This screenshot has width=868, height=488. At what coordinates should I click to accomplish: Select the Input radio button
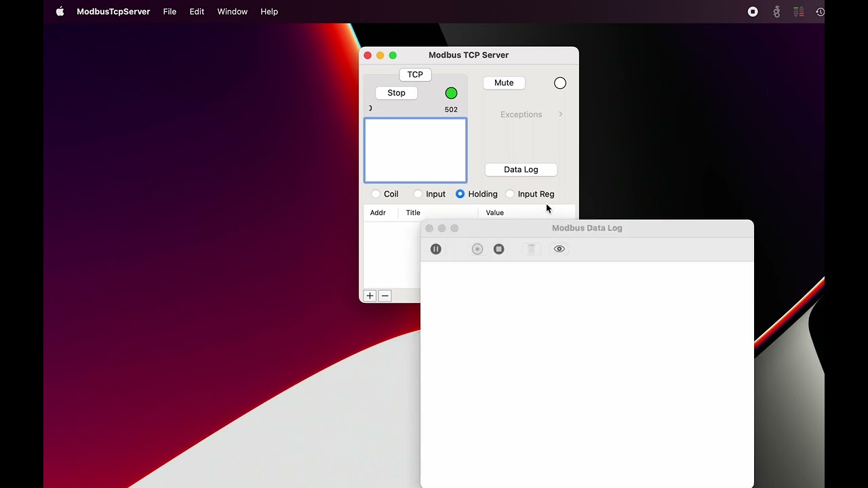418,194
